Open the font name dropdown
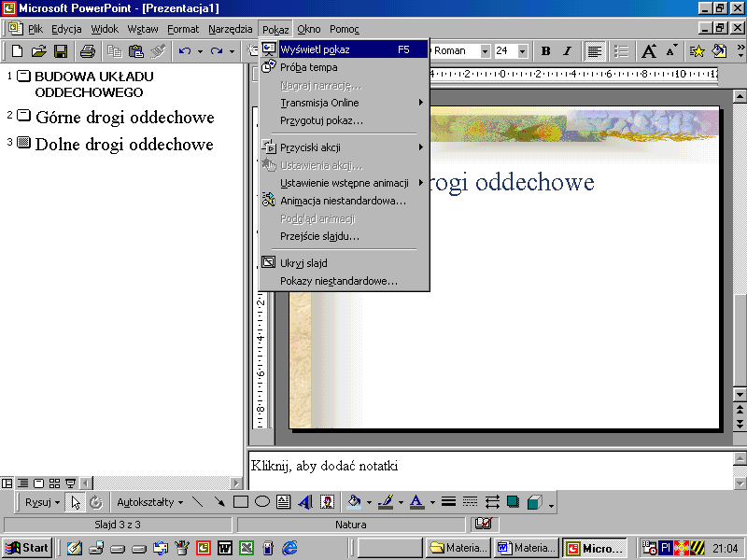The height and width of the screenshot is (560, 747). click(485, 51)
